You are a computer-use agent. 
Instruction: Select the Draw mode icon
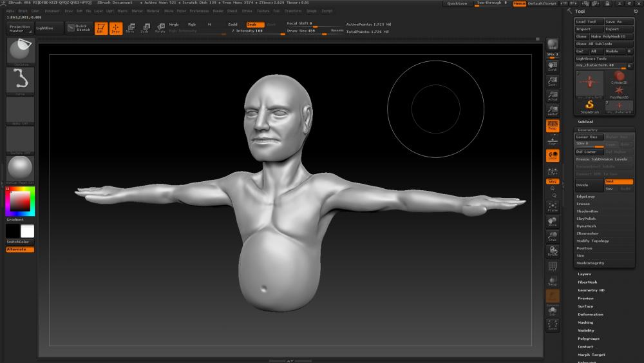(116, 28)
